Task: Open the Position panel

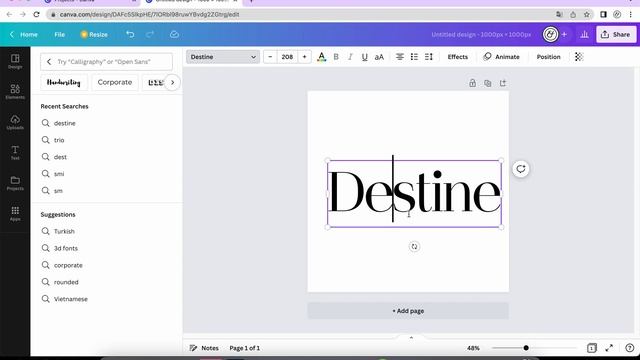Action: coord(548,57)
